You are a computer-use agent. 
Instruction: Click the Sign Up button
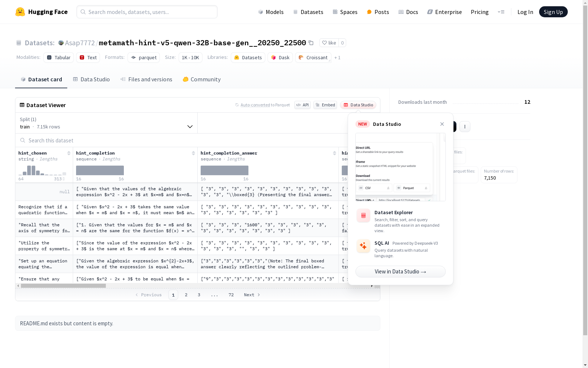(x=553, y=12)
